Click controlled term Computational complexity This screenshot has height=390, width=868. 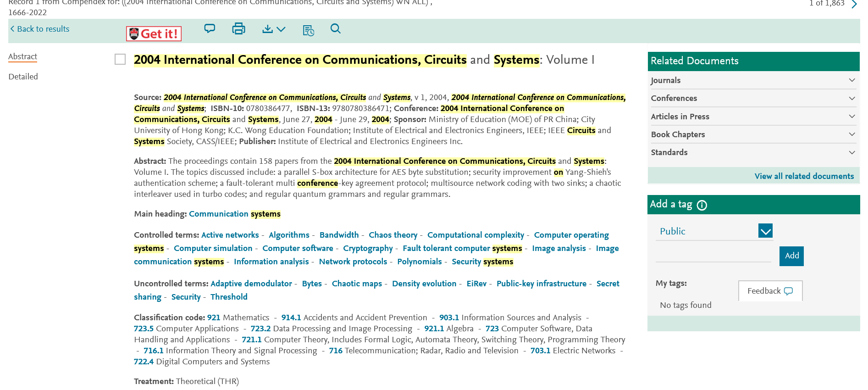[475, 235]
